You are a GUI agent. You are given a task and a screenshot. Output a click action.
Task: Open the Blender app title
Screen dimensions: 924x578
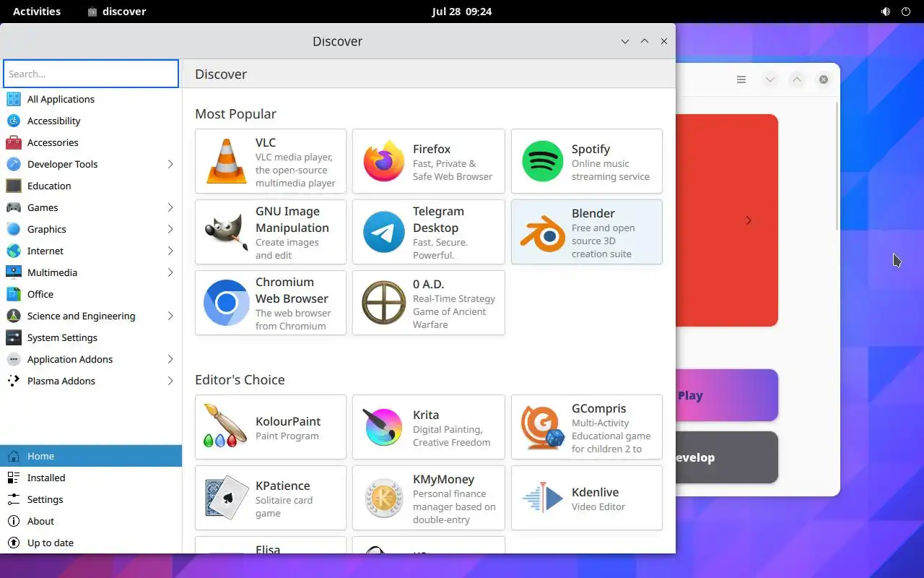point(593,213)
